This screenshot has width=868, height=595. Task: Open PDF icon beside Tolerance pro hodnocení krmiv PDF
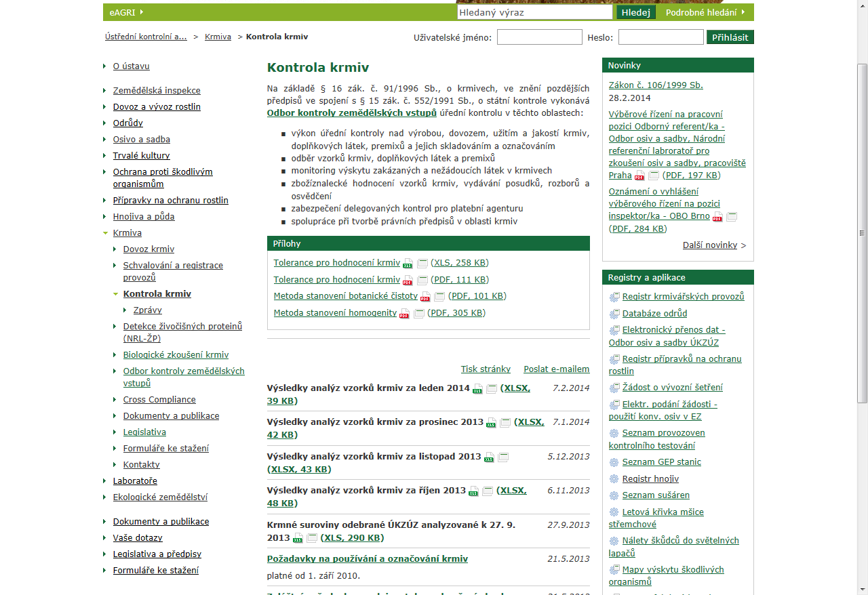(408, 281)
